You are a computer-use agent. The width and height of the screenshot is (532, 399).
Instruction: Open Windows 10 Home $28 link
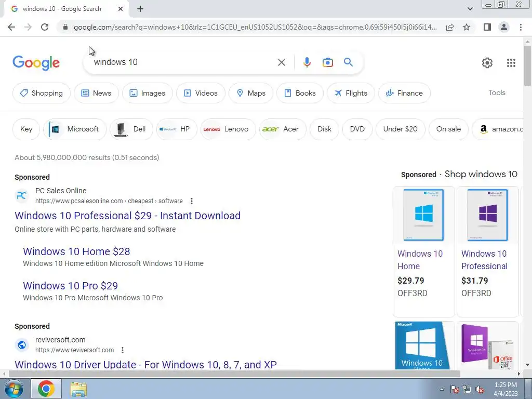point(76,252)
